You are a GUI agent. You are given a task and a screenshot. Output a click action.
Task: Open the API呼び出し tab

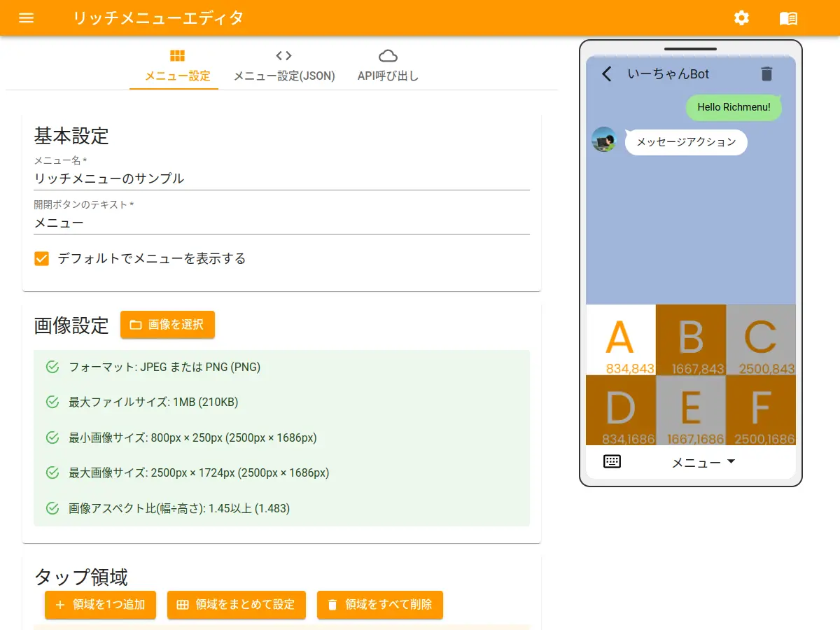click(388, 66)
